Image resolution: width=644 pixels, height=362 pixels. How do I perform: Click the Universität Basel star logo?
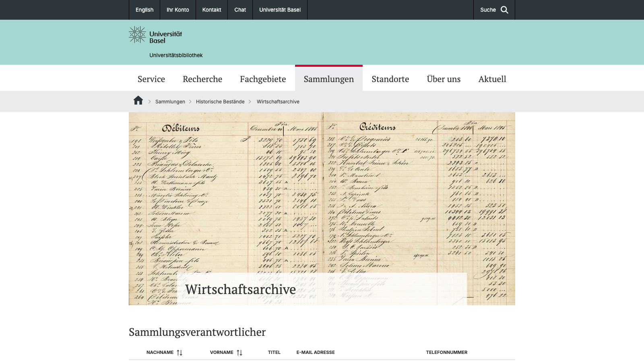137,35
